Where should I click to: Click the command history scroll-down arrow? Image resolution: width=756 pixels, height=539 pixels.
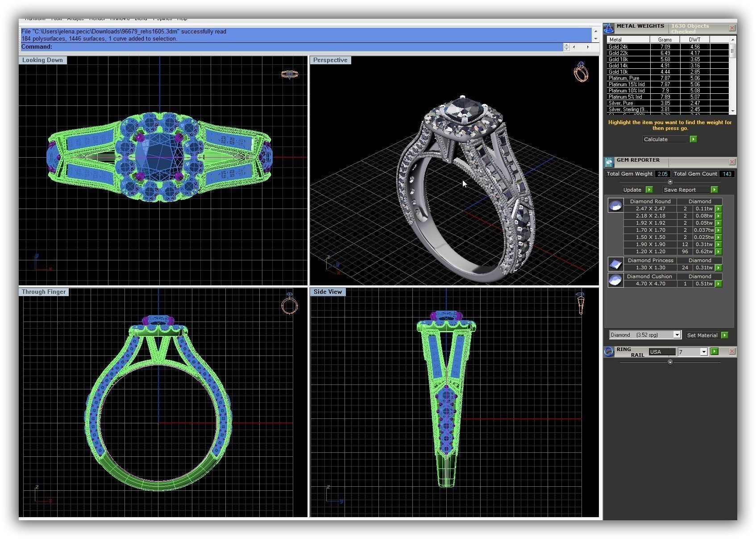[x=595, y=39]
